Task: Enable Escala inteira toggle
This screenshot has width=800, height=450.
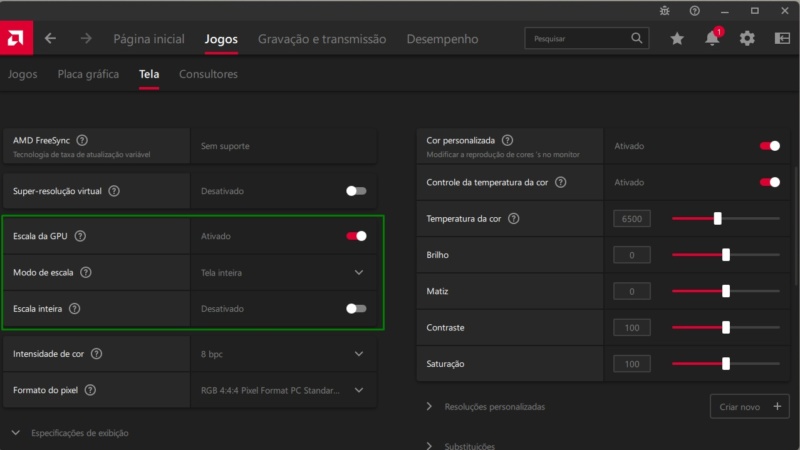Action: click(x=356, y=309)
